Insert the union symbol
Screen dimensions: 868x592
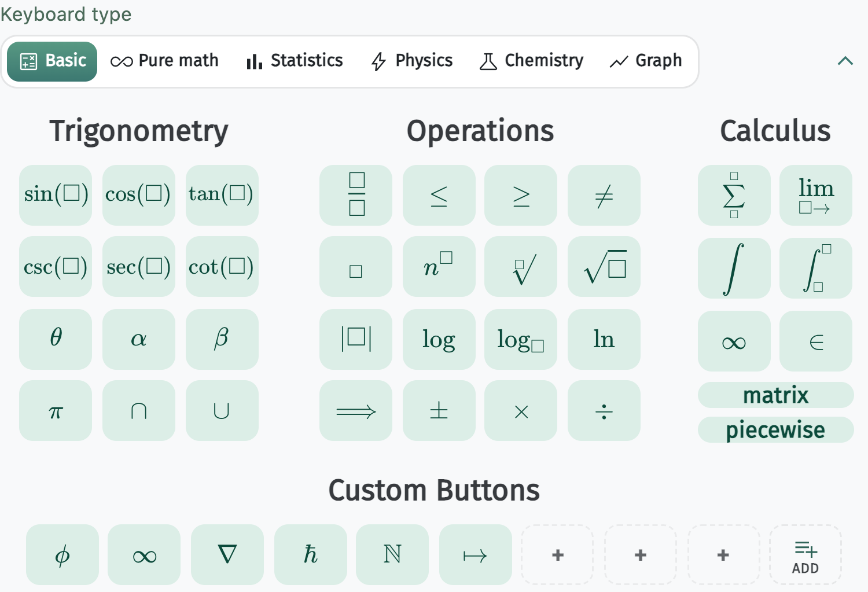point(222,411)
